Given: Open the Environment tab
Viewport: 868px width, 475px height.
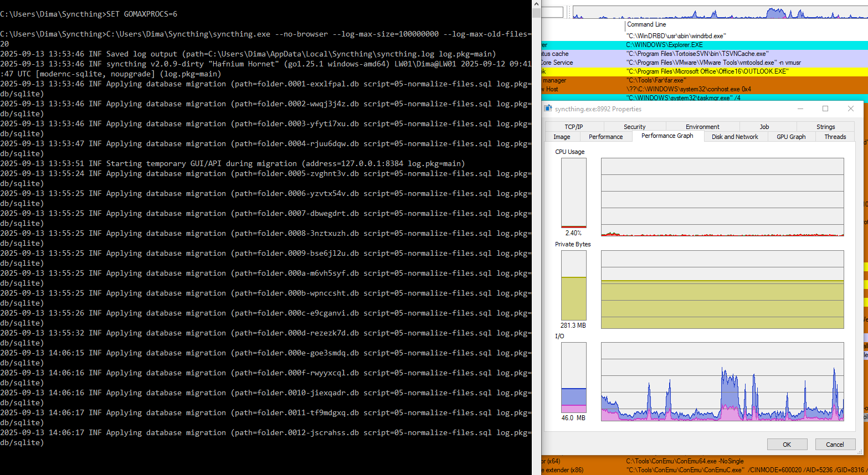Looking at the screenshot, I should [702, 127].
